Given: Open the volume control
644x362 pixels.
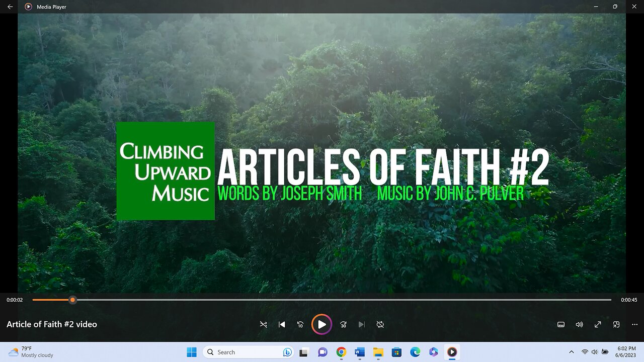Looking at the screenshot, I should click(x=579, y=325).
